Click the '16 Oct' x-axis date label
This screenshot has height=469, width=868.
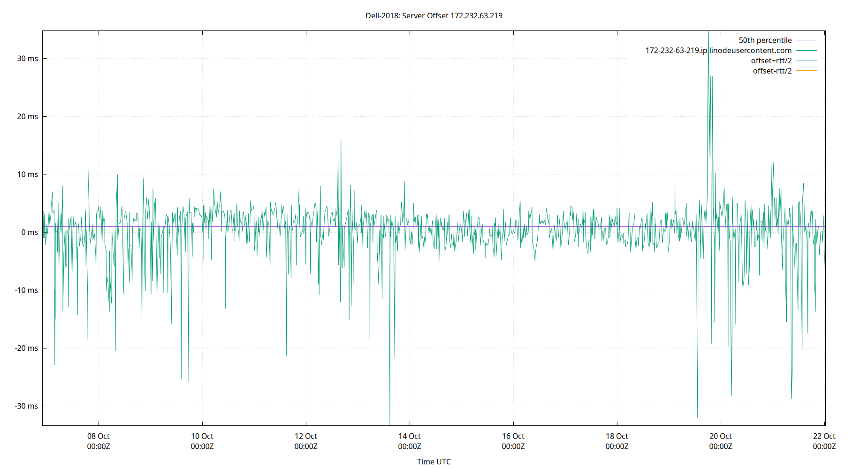click(513, 436)
